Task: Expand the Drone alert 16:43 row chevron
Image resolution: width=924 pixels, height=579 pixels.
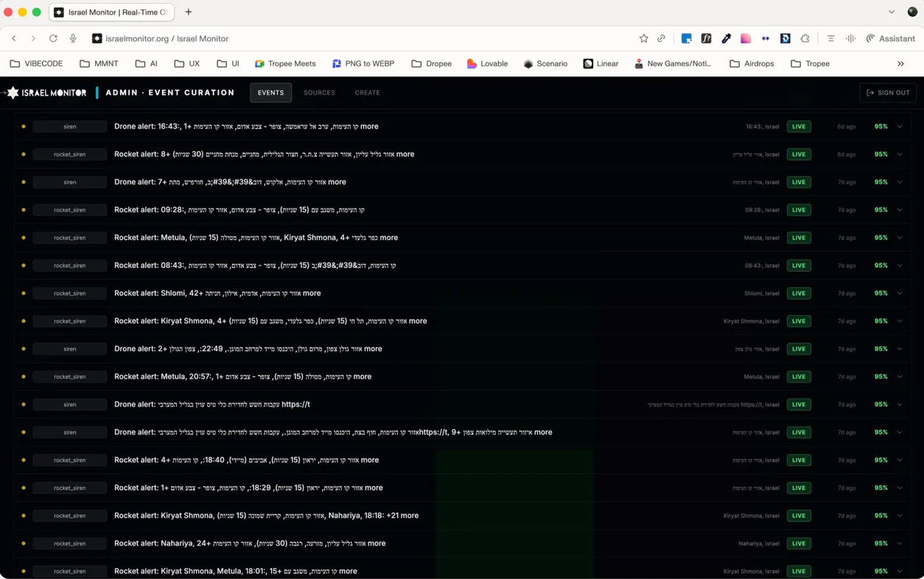Action: (x=899, y=127)
